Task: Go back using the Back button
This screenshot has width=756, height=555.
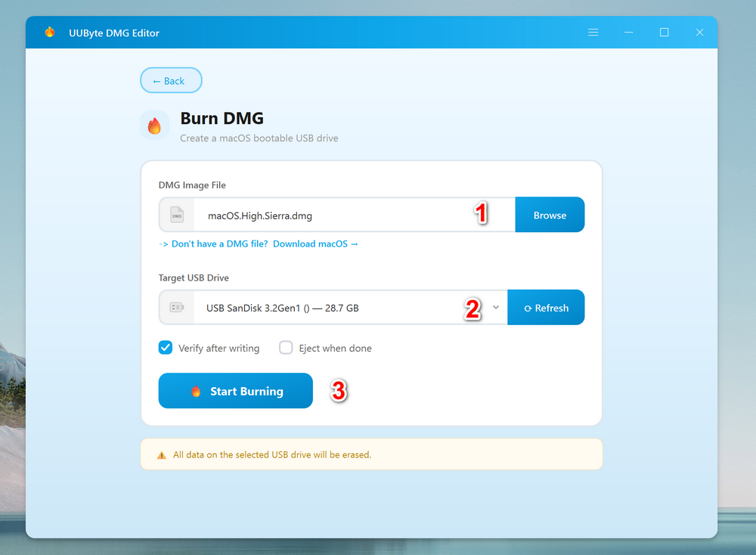Action: (171, 81)
